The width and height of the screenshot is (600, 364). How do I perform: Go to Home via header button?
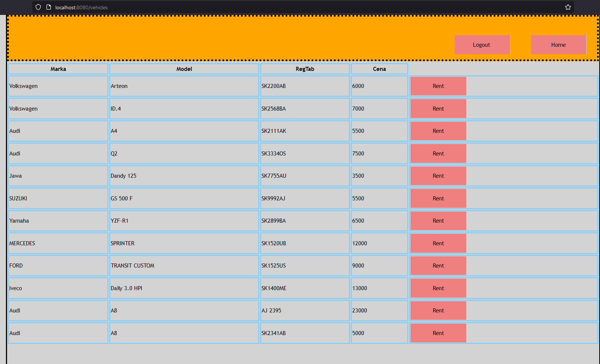[558, 45]
